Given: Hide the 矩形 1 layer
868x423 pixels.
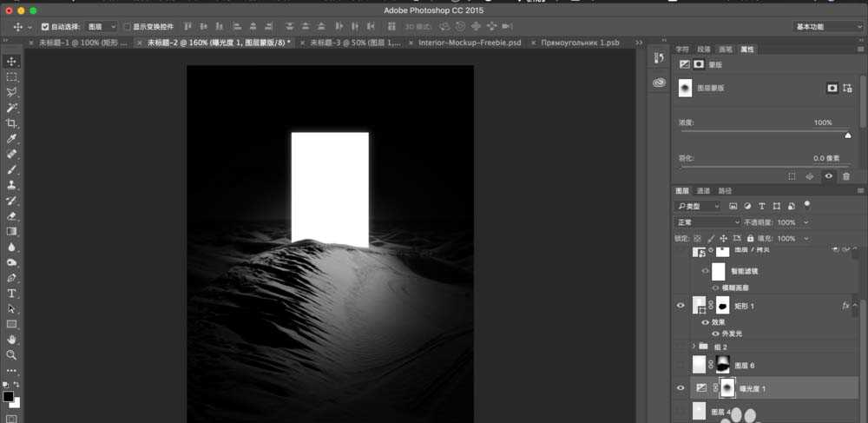Looking at the screenshot, I should pos(681,306).
